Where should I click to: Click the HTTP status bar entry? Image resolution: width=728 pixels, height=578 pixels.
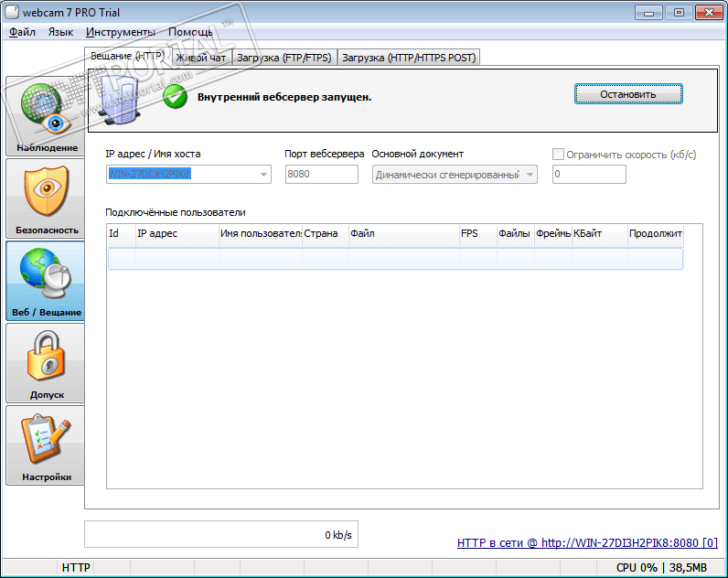76,567
